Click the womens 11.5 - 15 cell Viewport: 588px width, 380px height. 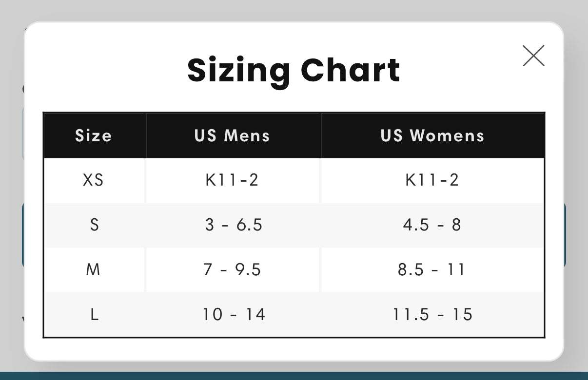click(x=433, y=314)
